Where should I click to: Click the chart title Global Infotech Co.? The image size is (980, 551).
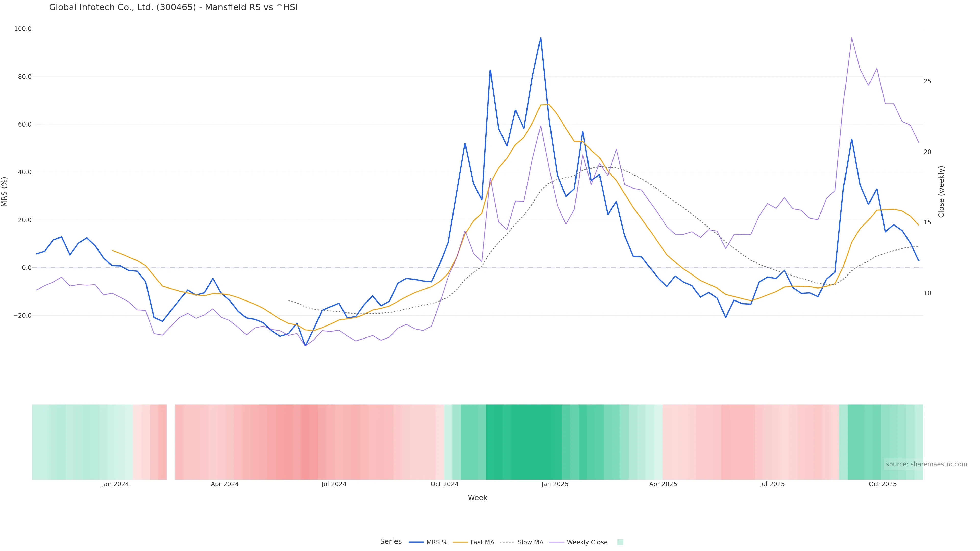[x=173, y=7]
